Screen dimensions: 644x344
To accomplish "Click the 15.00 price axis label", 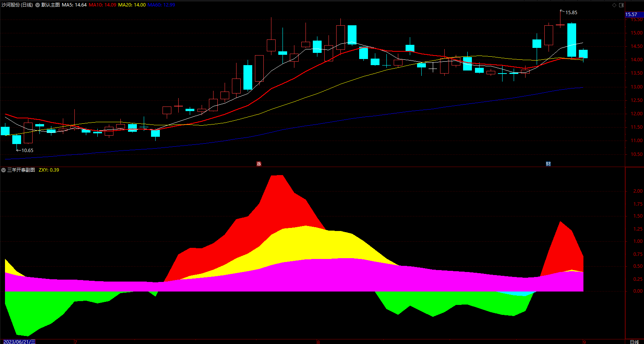I will [x=637, y=33].
